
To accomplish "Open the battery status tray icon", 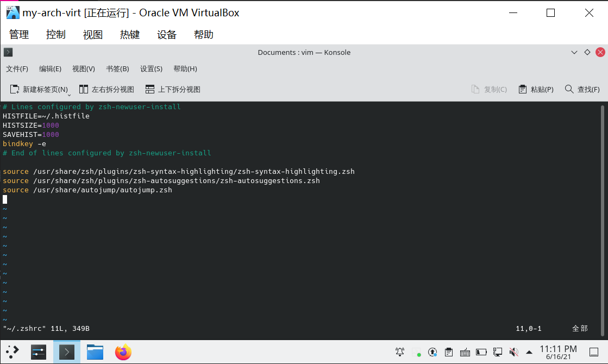I will (x=481, y=352).
